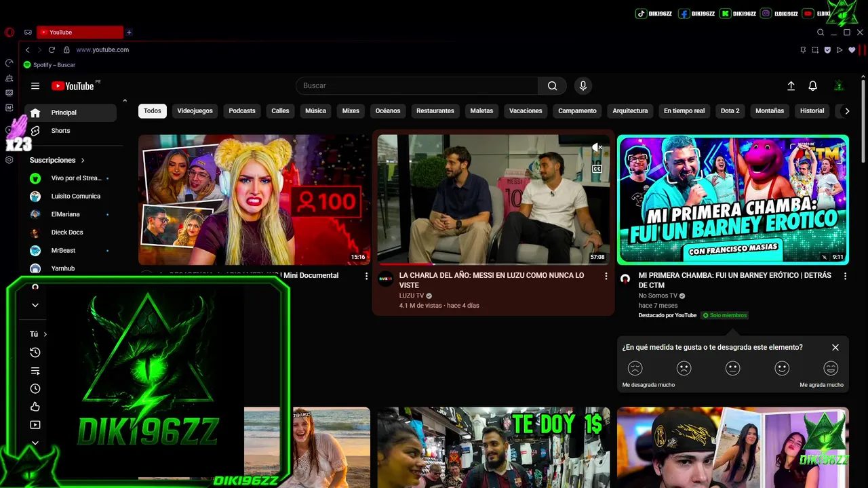The width and height of the screenshot is (868, 488).
Task: Open options menu for LA CHARLA DEL AÑO video
Action: click(606, 276)
